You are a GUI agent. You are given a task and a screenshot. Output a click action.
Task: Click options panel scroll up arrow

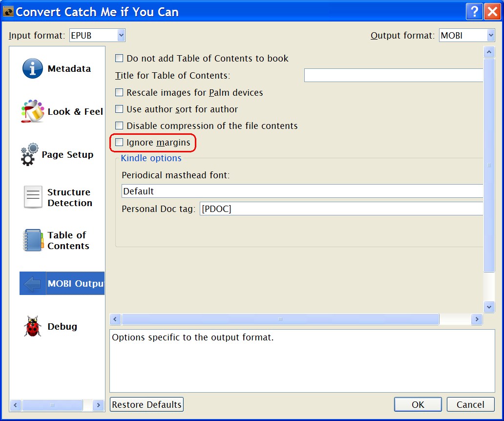489,52
